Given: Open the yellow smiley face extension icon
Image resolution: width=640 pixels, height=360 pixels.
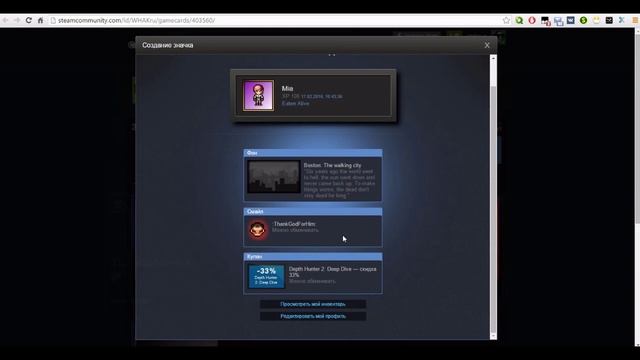Looking at the screenshot, I should [x=596, y=20].
